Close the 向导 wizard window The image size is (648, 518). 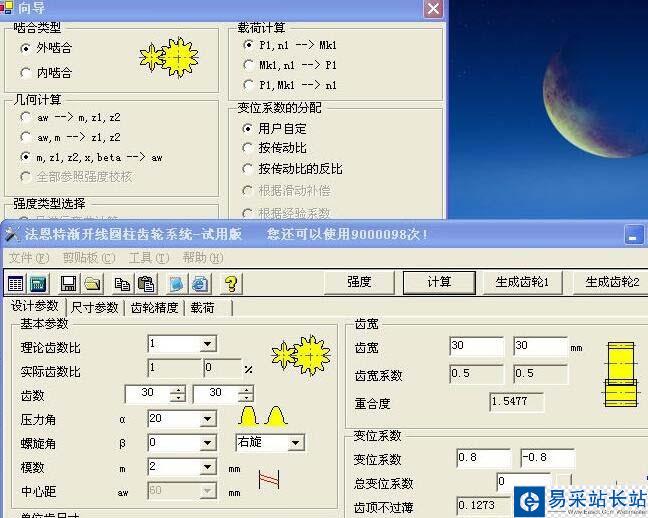433,8
